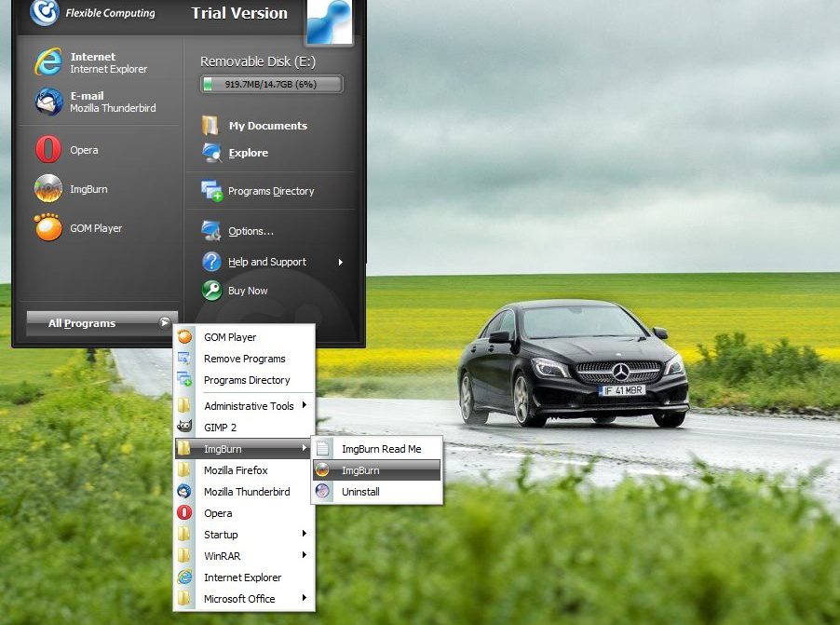Expand the Microsoft Office folder arrow

[305, 598]
